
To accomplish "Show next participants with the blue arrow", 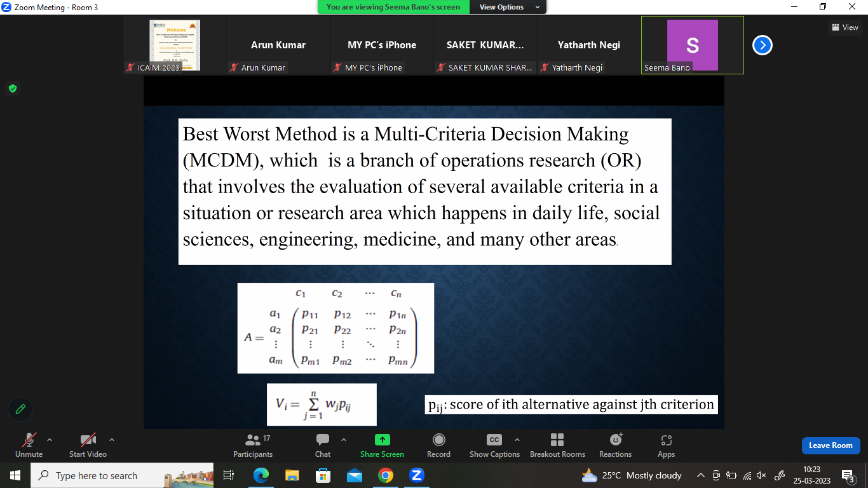I will click(762, 45).
